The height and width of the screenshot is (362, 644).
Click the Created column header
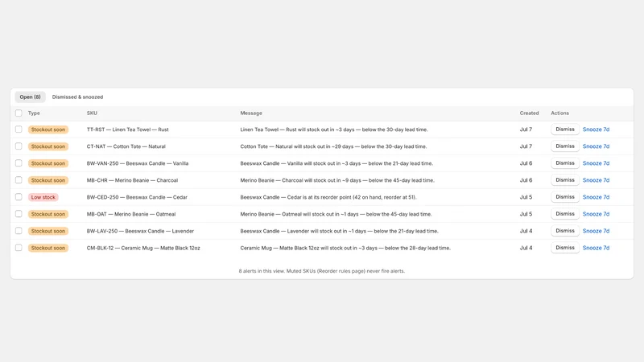529,113
